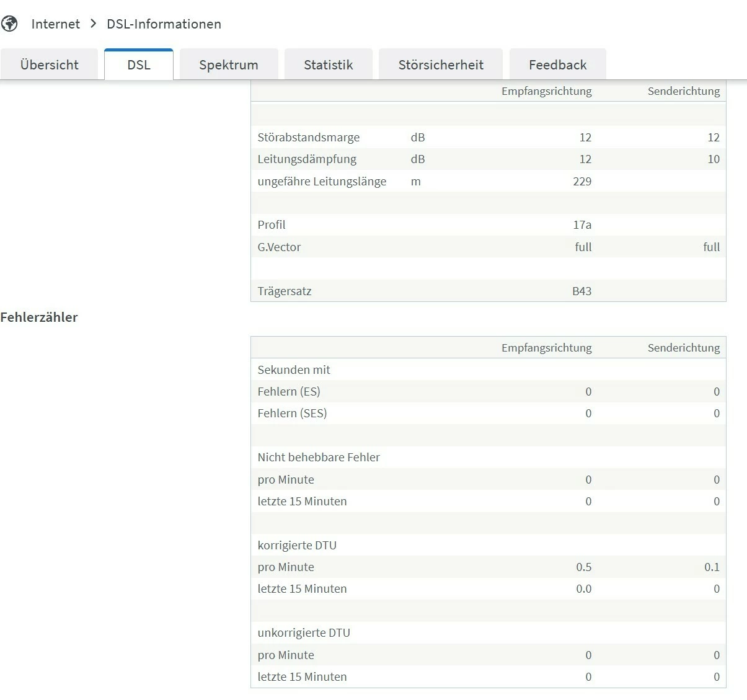Click the globe icon beside Internet
This screenshot has width=747, height=700.
click(x=9, y=24)
